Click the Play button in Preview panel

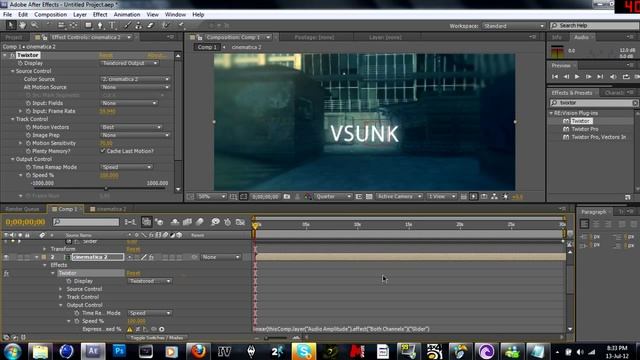pos(577,76)
